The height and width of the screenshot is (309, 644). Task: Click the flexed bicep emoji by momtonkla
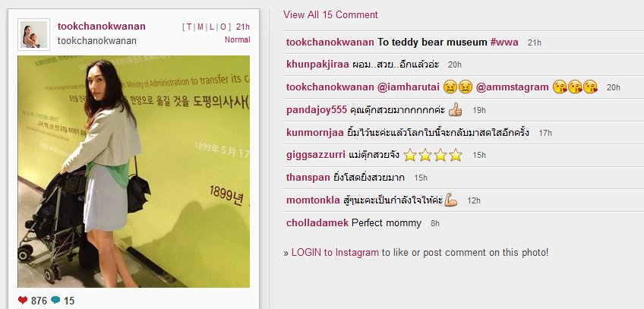450,200
